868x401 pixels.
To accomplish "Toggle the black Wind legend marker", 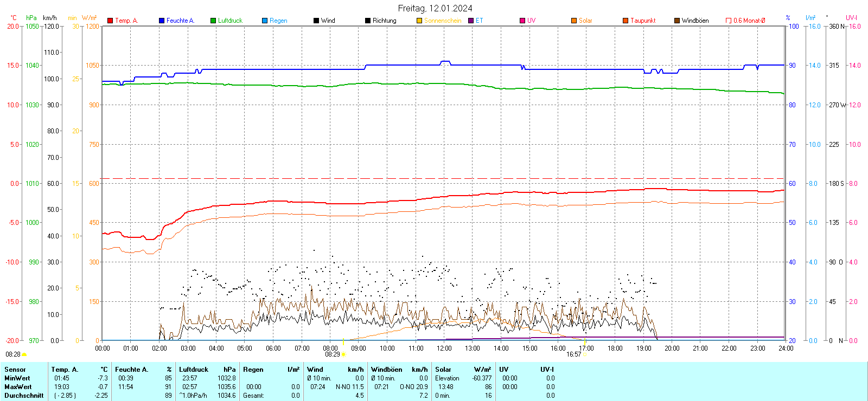I will (316, 21).
